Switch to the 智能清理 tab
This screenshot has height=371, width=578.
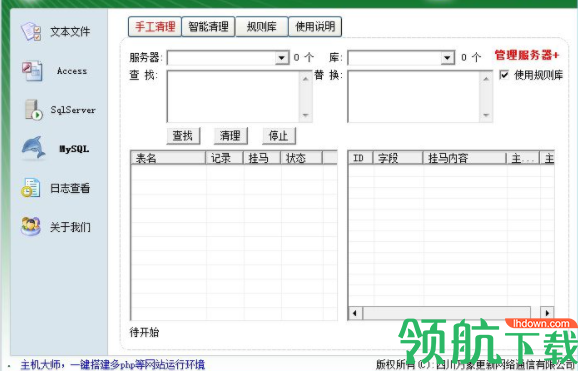[208, 27]
